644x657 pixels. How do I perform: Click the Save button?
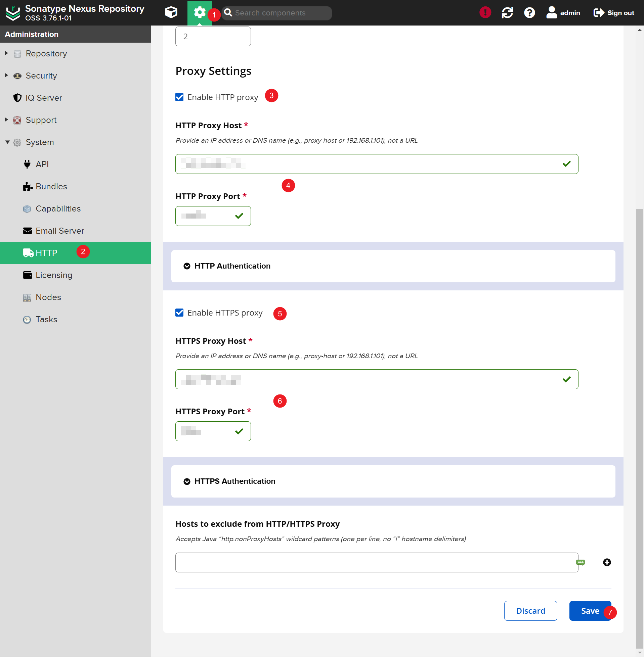590,610
